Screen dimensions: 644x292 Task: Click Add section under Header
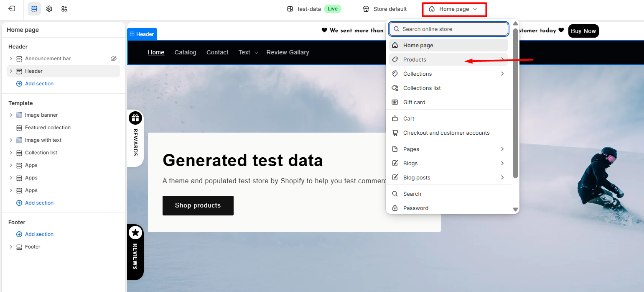pos(39,84)
